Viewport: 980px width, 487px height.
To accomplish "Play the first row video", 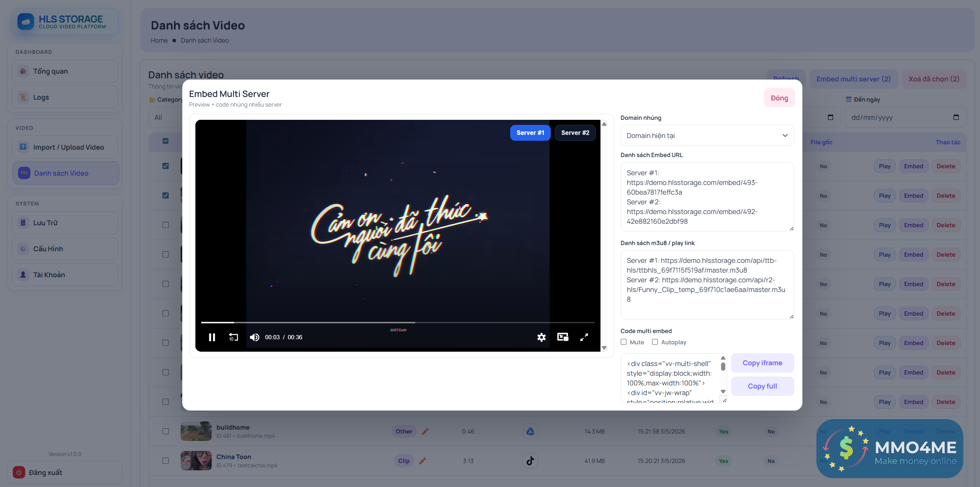I will (x=884, y=166).
